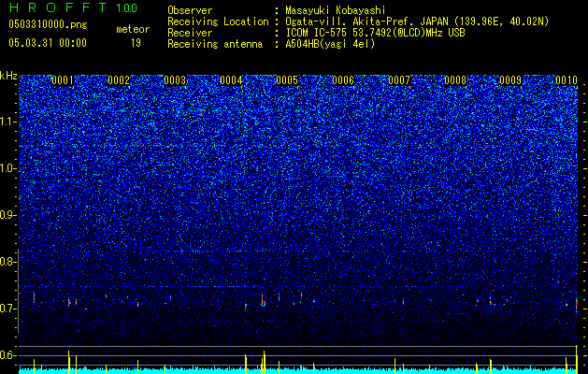
Task: Click the 0.9 frequency axis label
Action: click(8, 215)
